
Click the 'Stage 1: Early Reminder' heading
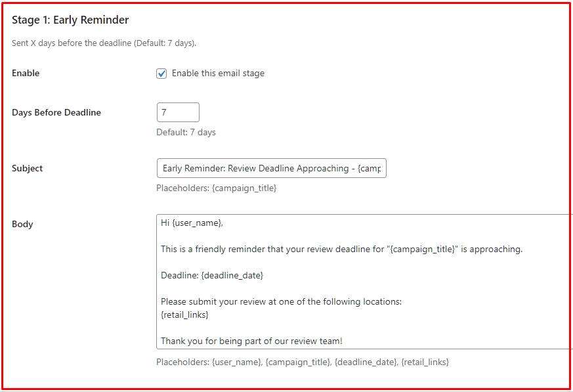[68, 20]
